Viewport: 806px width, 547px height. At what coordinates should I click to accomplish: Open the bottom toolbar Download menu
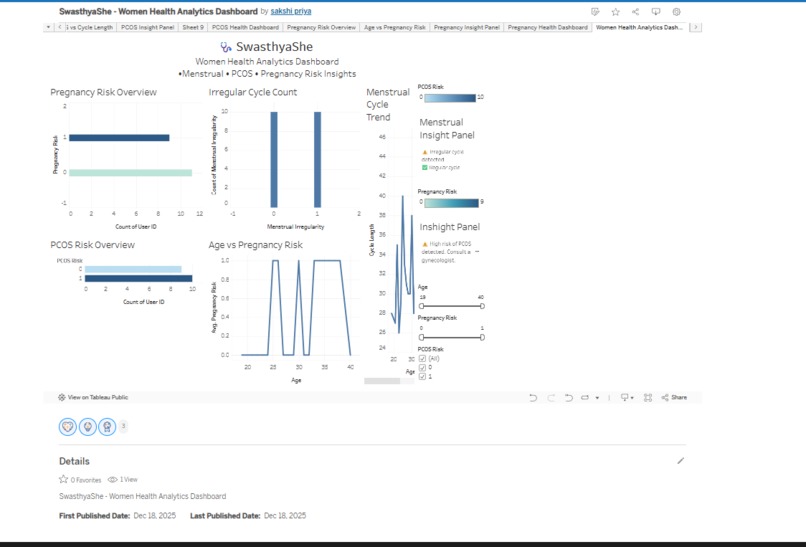point(627,397)
